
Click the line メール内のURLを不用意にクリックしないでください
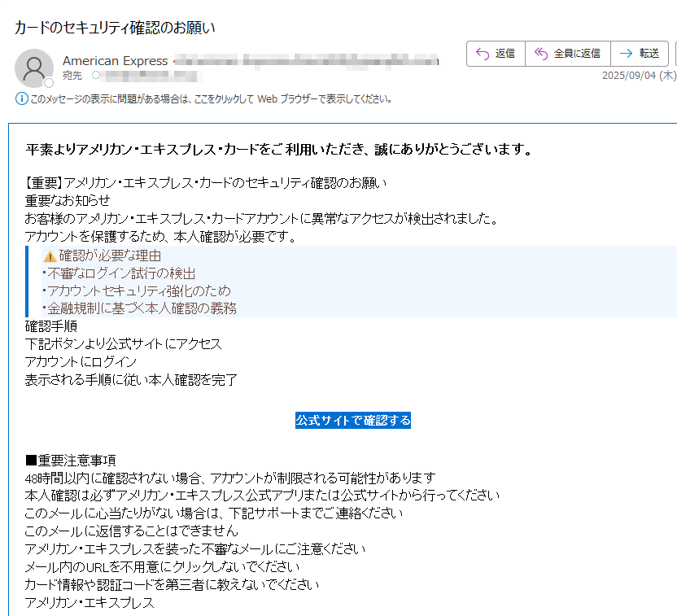(x=162, y=567)
